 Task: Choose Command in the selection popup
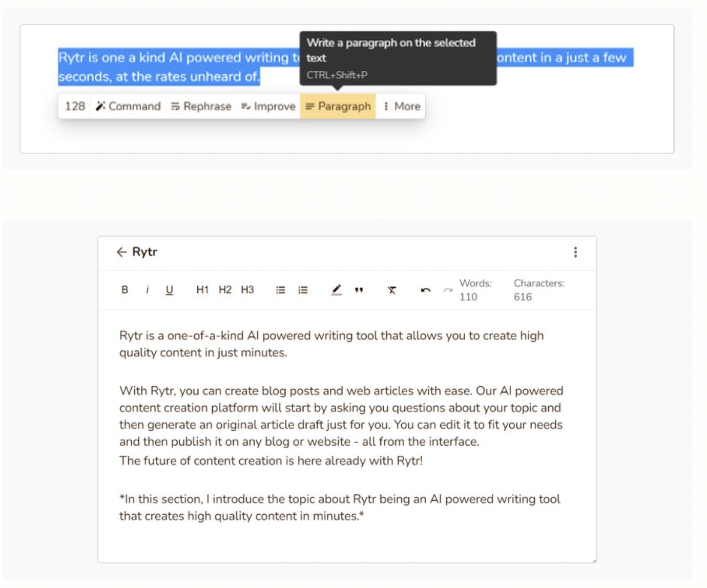[x=128, y=106]
